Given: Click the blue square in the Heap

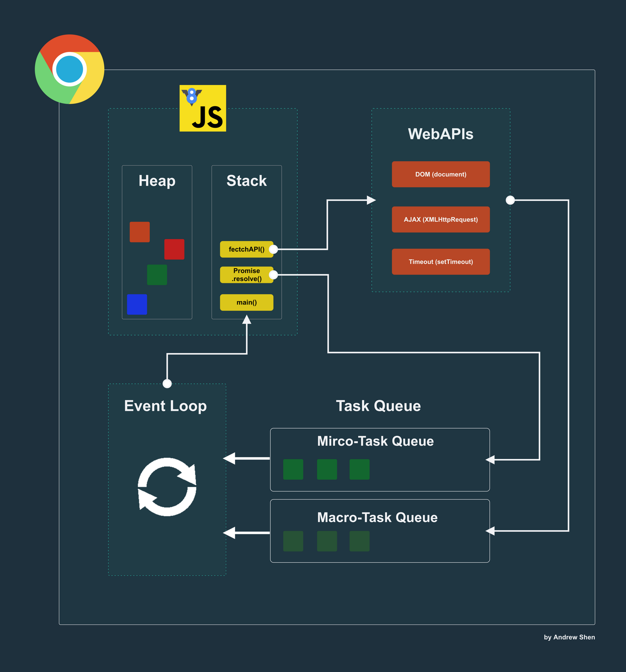Looking at the screenshot, I should coord(137,305).
